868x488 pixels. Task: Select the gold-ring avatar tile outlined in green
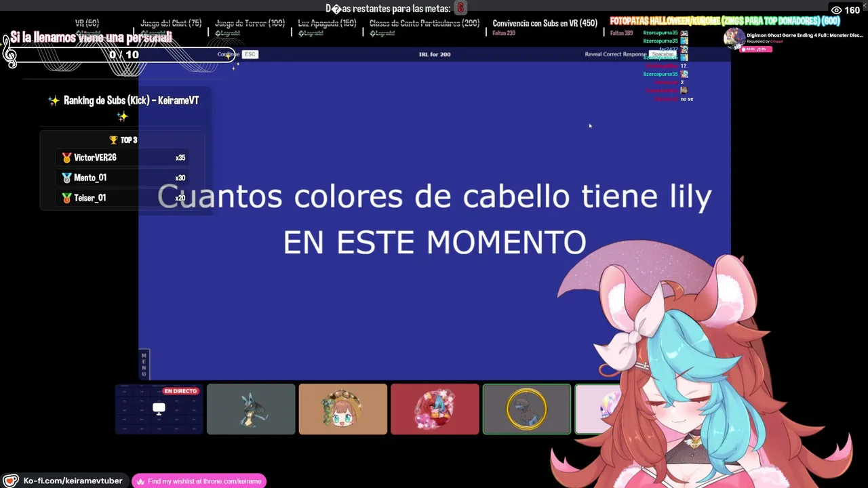click(527, 409)
